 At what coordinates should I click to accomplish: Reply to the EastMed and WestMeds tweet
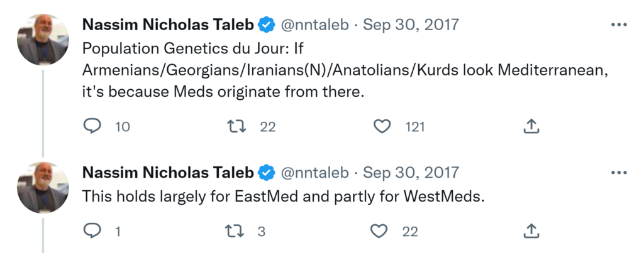pos(92,232)
